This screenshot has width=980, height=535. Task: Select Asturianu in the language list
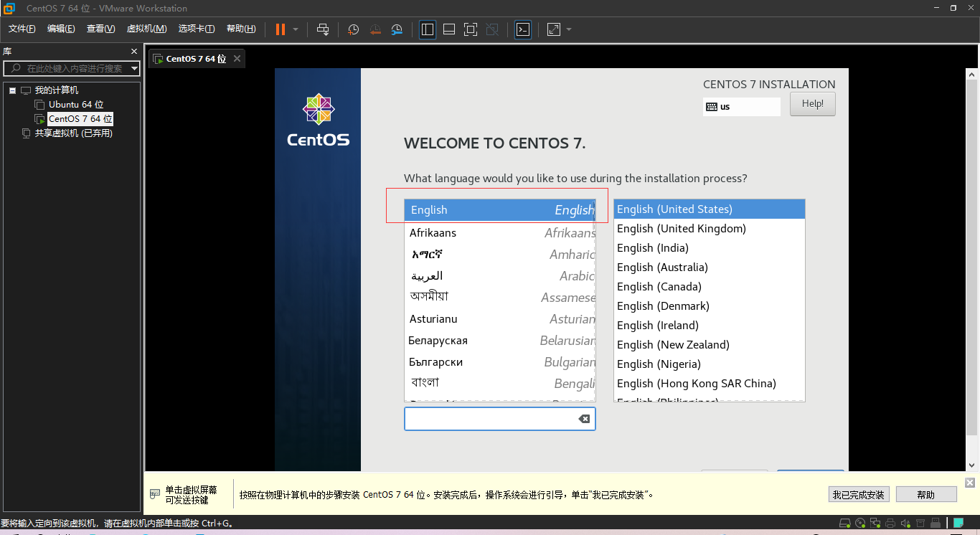(500, 319)
